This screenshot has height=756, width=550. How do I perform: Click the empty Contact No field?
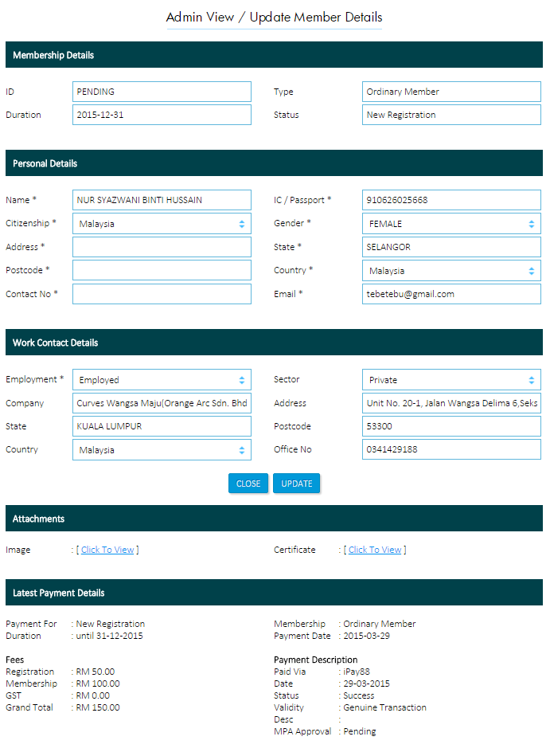point(162,294)
